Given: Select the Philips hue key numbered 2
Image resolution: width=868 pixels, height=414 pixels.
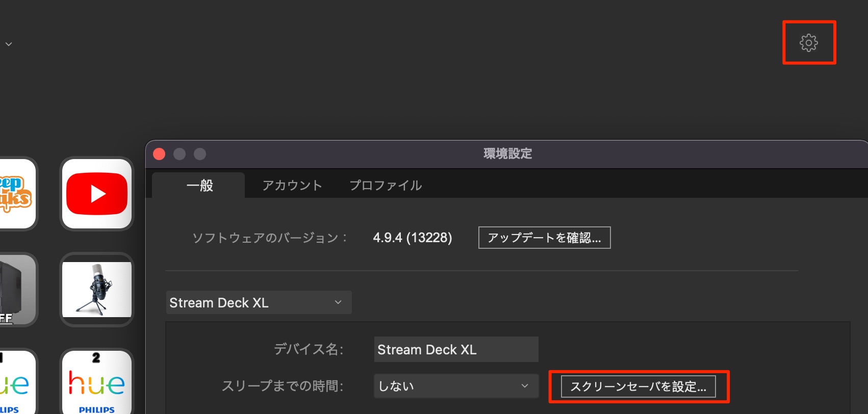Looking at the screenshot, I should pyautogui.click(x=97, y=381).
